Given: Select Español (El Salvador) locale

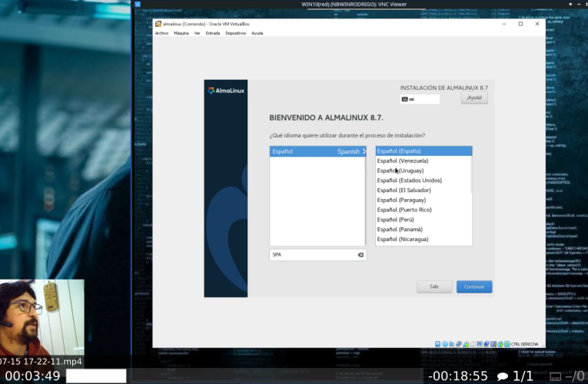Looking at the screenshot, I should tap(424, 190).
